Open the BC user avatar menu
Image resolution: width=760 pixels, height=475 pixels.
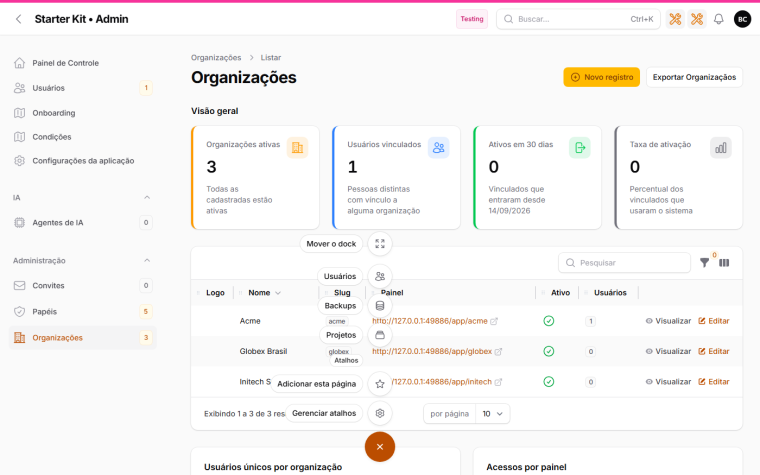click(742, 19)
